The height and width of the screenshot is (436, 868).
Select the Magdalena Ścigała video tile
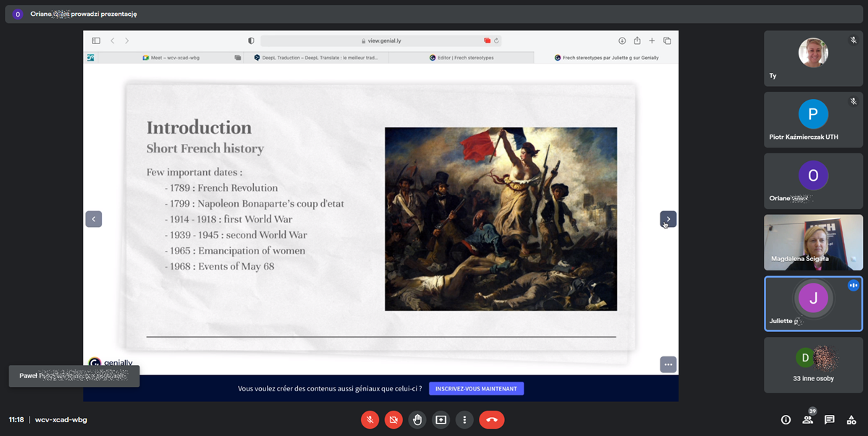click(x=813, y=242)
